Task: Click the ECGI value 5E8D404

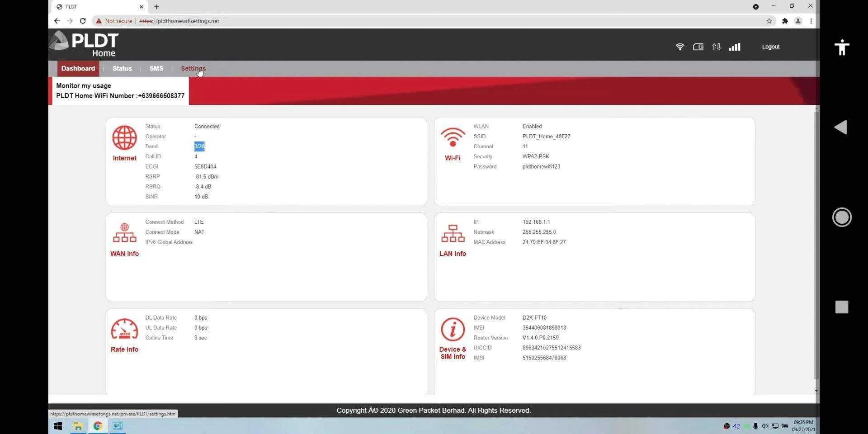Action: coord(205,167)
